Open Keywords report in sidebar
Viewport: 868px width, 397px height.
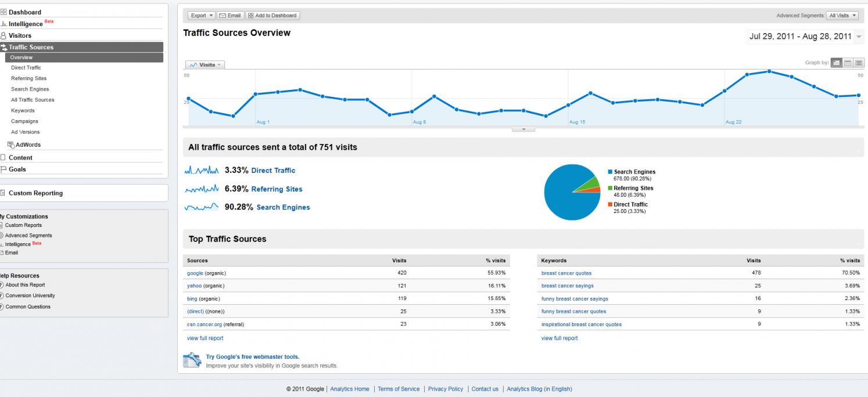23,110
